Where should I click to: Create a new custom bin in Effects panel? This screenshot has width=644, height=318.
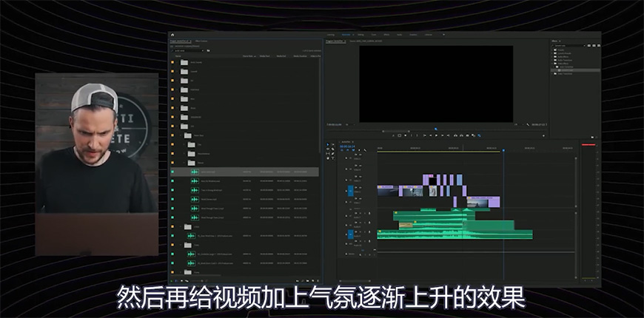point(592,137)
